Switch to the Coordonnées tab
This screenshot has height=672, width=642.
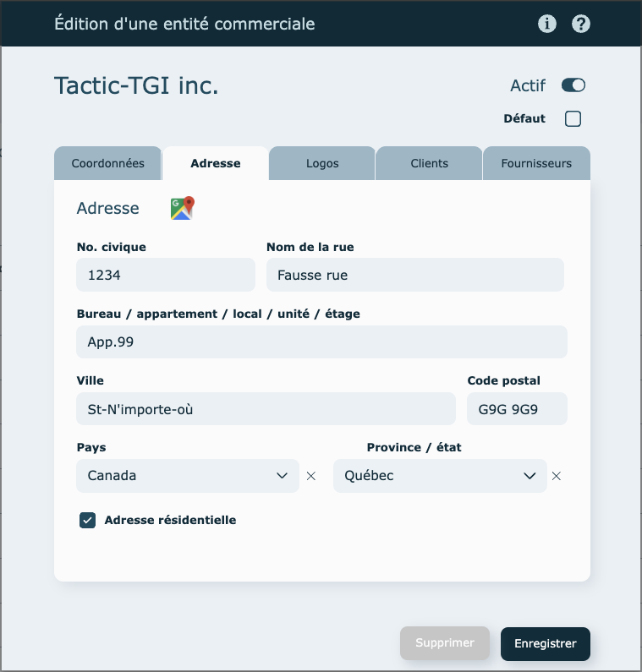pyautogui.click(x=107, y=163)
